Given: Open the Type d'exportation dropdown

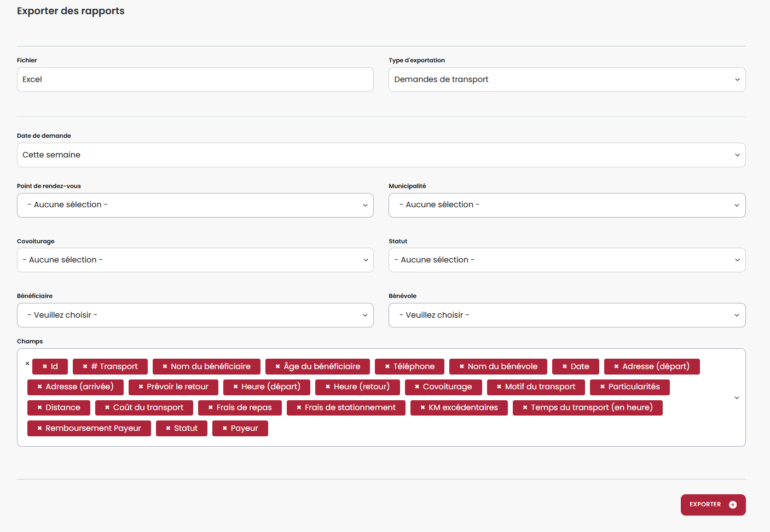Looking at the screenshot, I should (566, 80).
